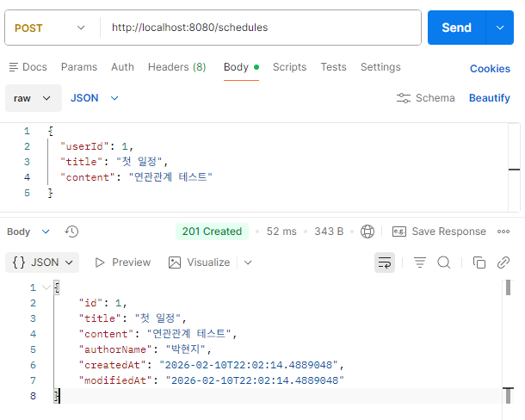The height and width of the screenshot is (420, 525).
Task: Open the JSON body format dropdown
Action: pos(94,98)
